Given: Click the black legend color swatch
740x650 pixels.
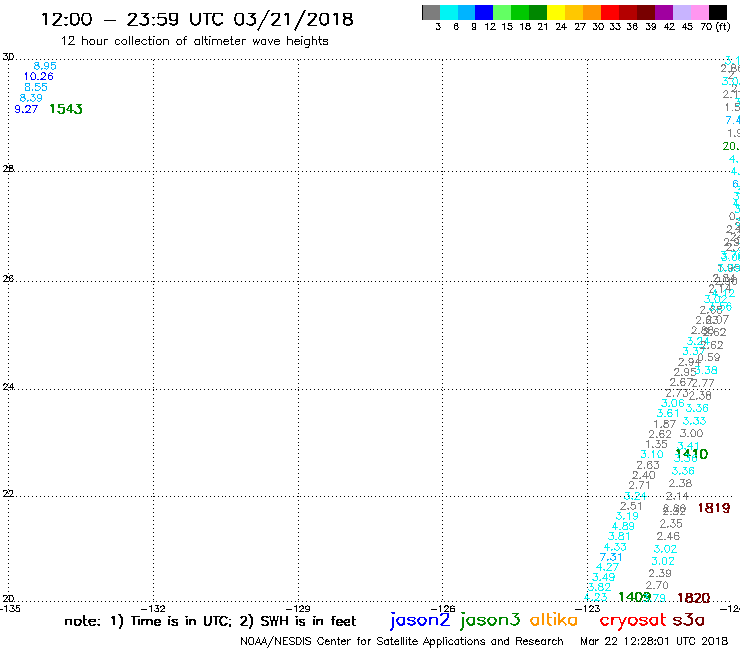Looking at the screenshot, I should point(717,12).
